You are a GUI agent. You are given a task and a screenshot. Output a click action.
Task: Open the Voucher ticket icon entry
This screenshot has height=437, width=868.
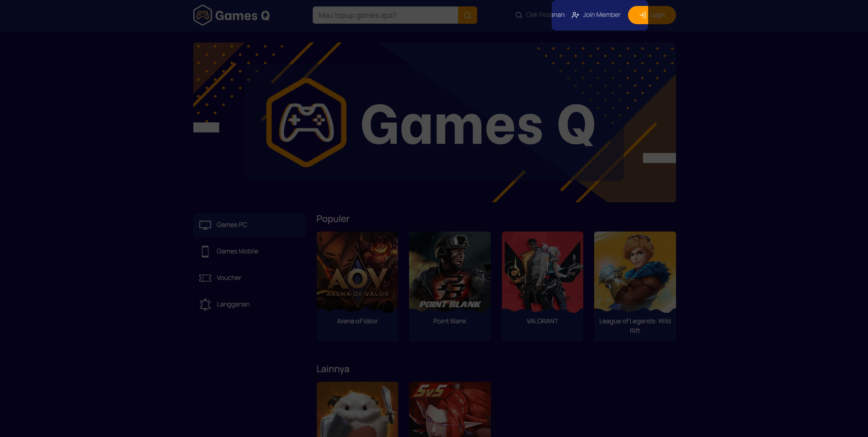205,278
